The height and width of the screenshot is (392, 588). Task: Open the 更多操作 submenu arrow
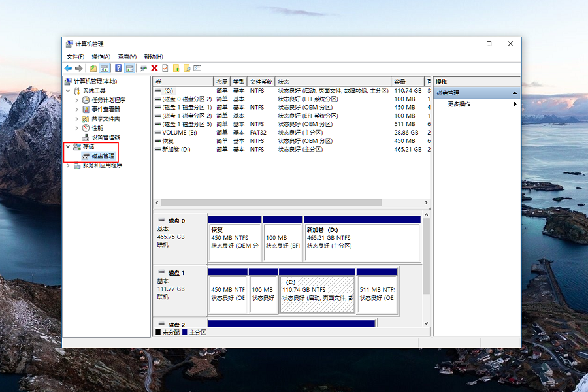click(x=515, y=104)
